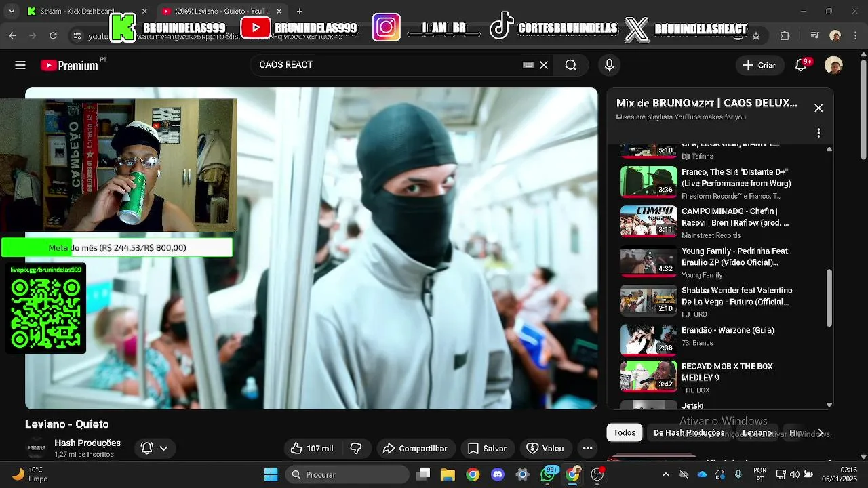Click the Leviano - Quieto video title

pyautogui.click(x=67, y=424)
